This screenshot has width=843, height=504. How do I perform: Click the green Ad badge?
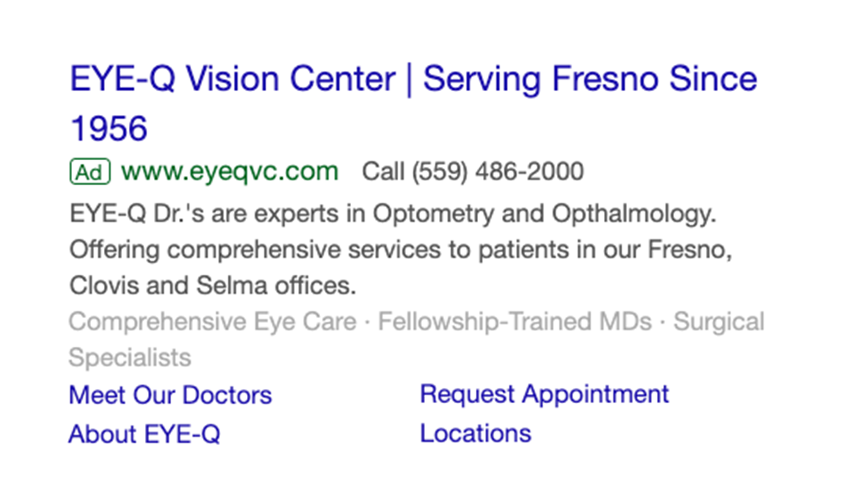90,172
